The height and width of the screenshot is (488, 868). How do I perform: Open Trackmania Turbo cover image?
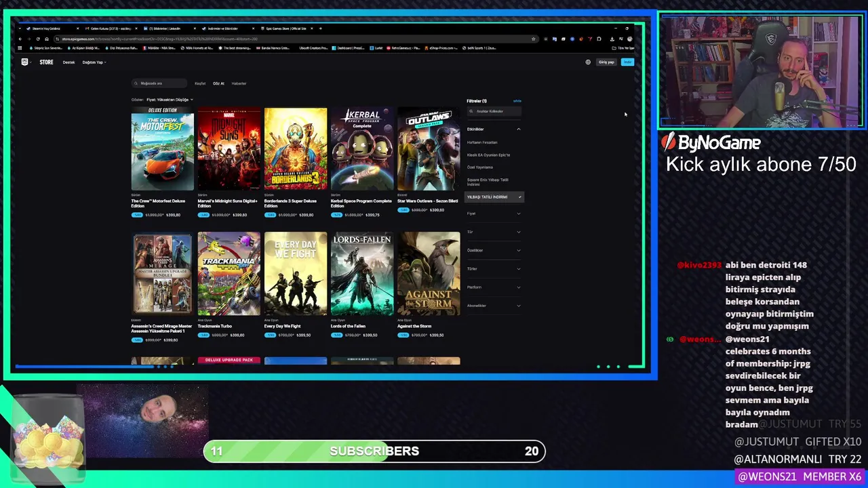[x=229, y=274]
